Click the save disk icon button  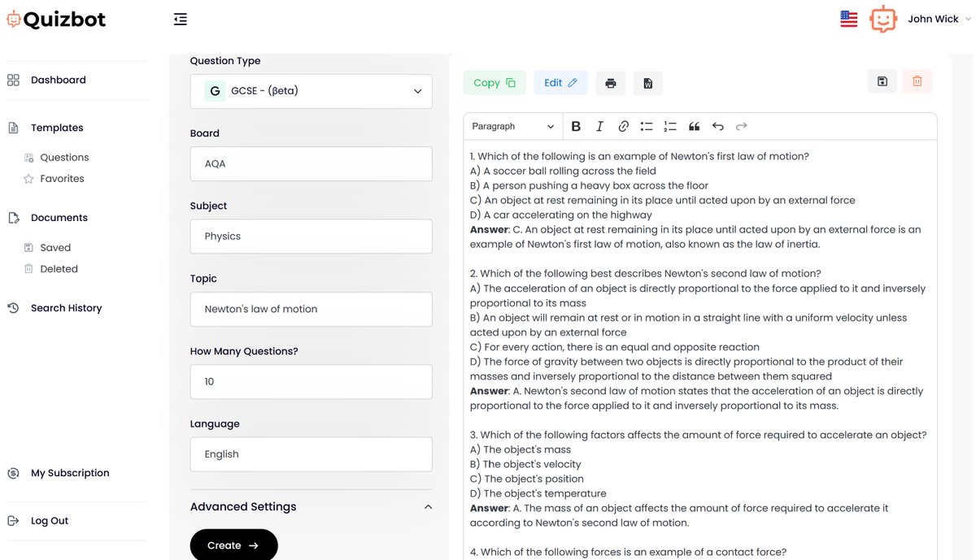(x=882, y=81)
